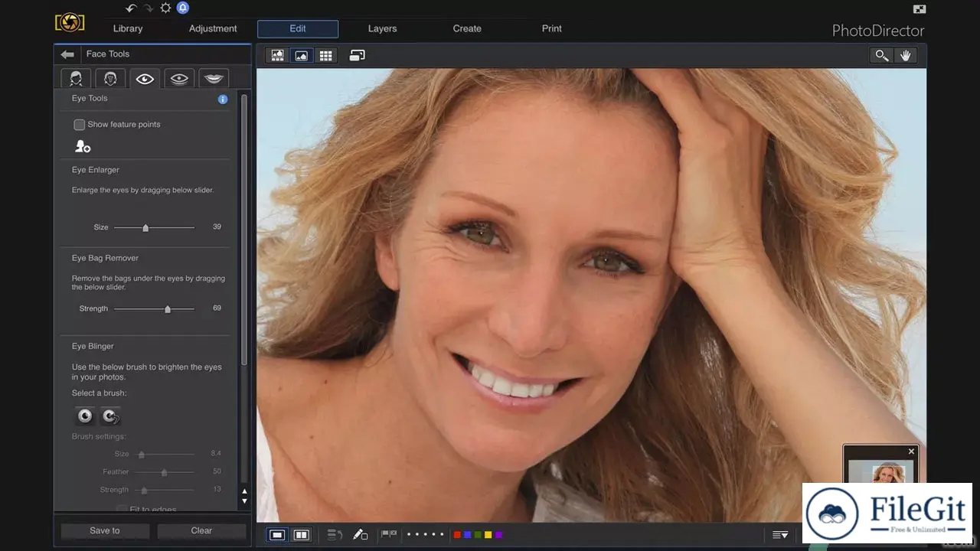Apply the purple color label
The height and width of the screenshot is (551, 980).
[498, 535]
